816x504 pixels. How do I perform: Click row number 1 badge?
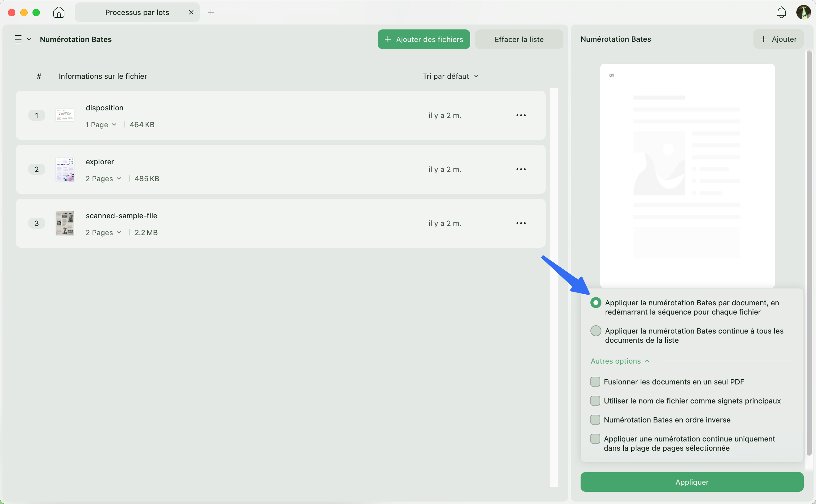[x=37, y=115]
